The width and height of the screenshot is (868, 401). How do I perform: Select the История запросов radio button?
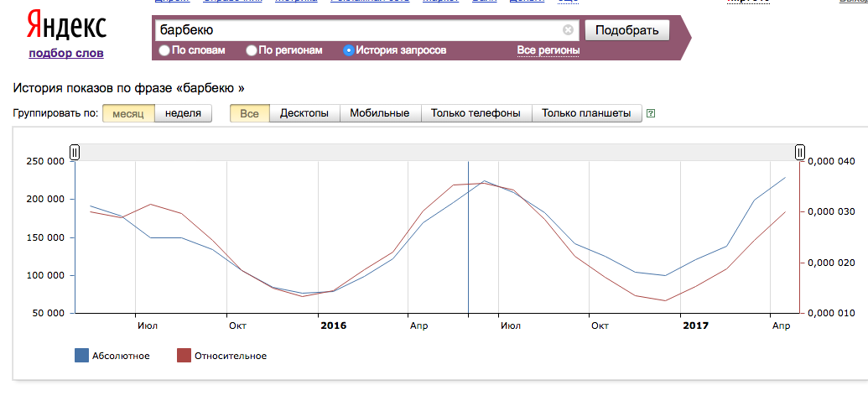click(x=349, y=51)
